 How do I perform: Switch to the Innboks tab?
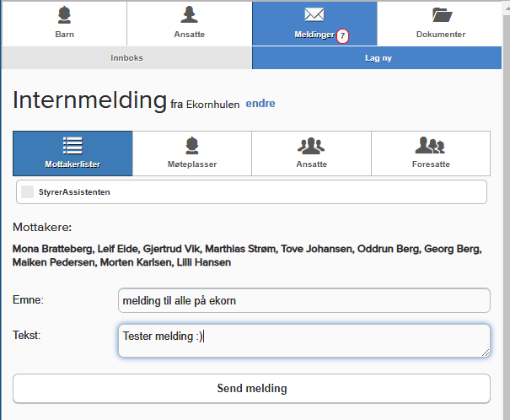tap(126, 58)
